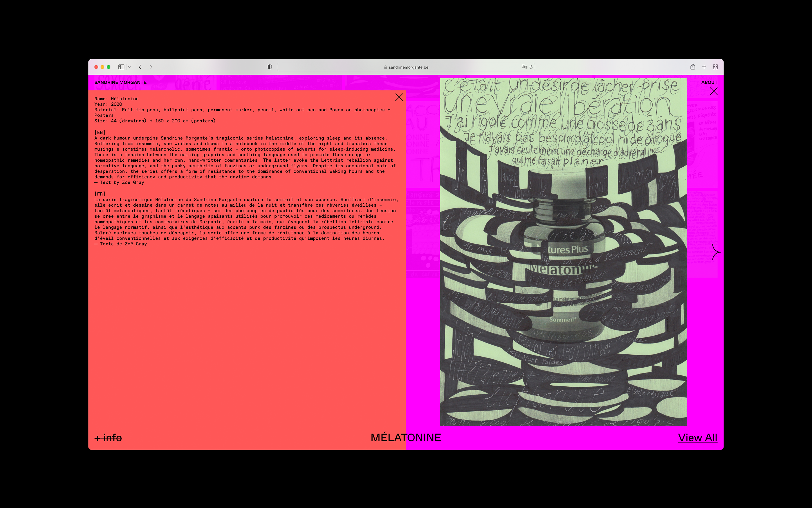Open a new tab

[704, 67]
